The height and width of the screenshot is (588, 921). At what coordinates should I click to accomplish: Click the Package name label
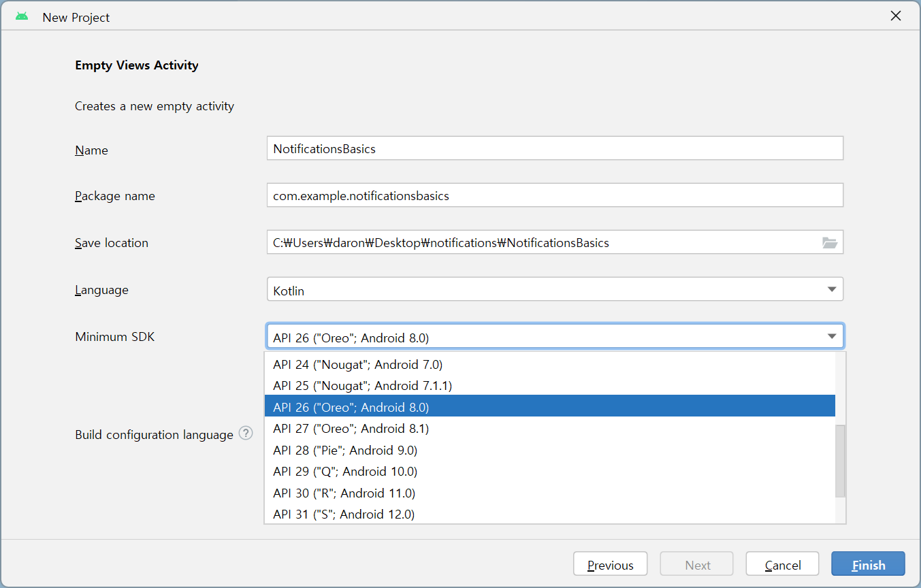click(x=115, y=196)
